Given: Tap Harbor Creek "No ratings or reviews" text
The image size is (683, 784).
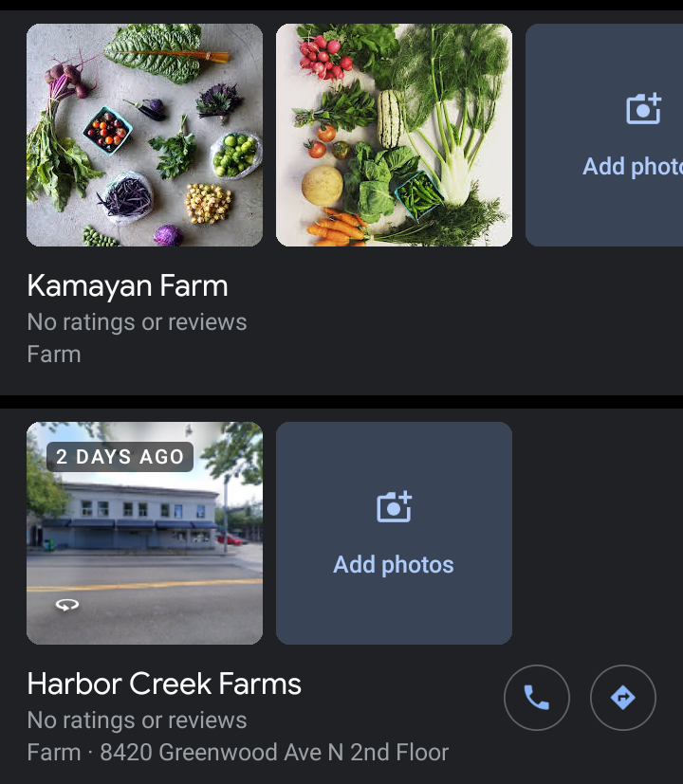Looking at the screenshot, I should (137, 720).
